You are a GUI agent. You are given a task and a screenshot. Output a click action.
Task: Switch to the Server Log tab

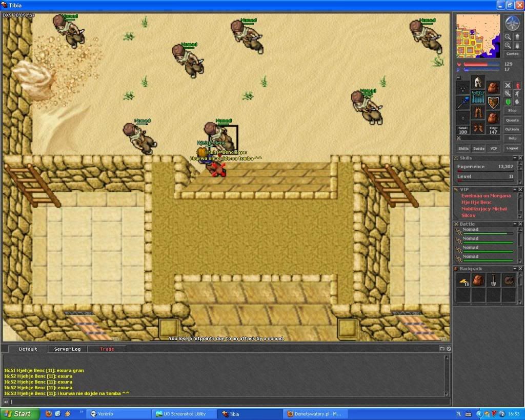67,349
